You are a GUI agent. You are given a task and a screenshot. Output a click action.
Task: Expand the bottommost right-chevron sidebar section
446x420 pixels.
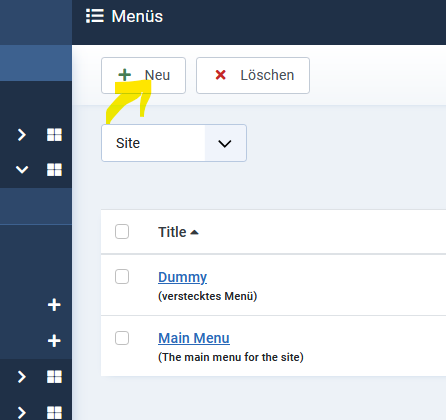(22, 413)
